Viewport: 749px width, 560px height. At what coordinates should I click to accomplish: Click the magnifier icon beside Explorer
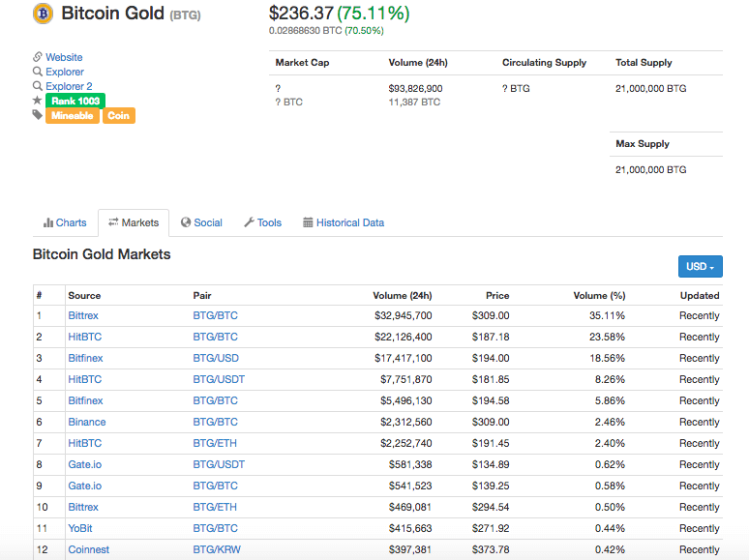(x=38, y=72)
